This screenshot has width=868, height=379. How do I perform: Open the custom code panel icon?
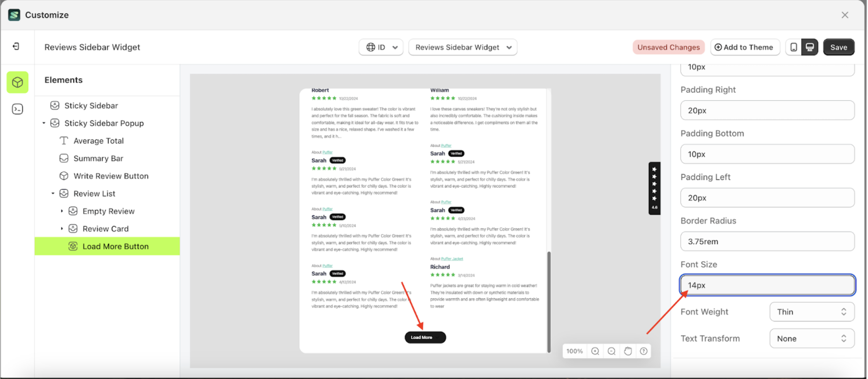17,109
